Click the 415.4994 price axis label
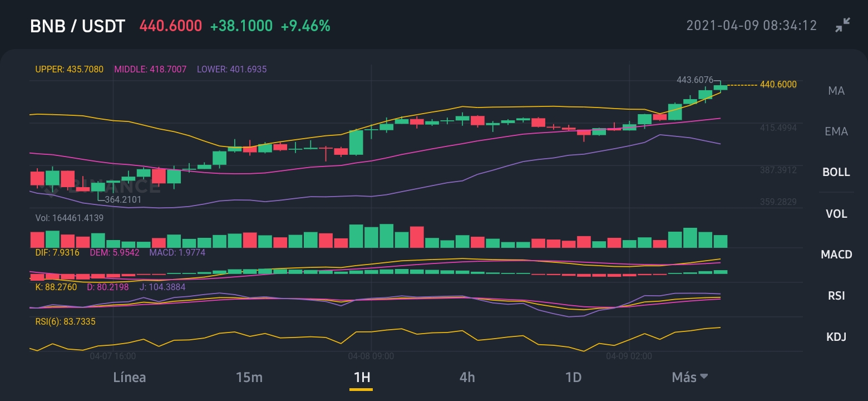 pos(778,128)
